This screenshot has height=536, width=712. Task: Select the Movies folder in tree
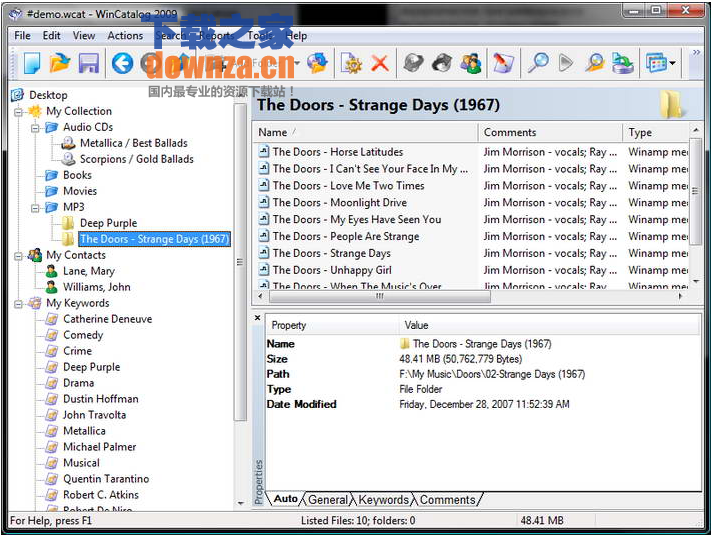coord(80,191)
